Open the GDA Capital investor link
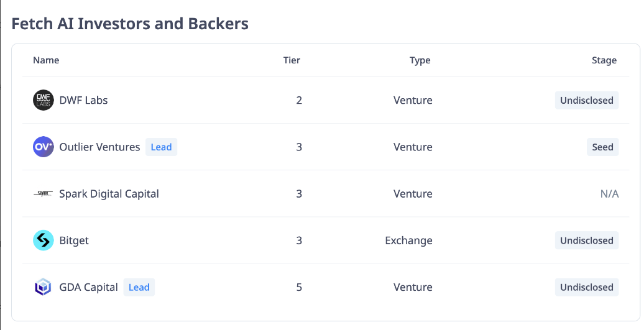 click(x=89, y=287)
